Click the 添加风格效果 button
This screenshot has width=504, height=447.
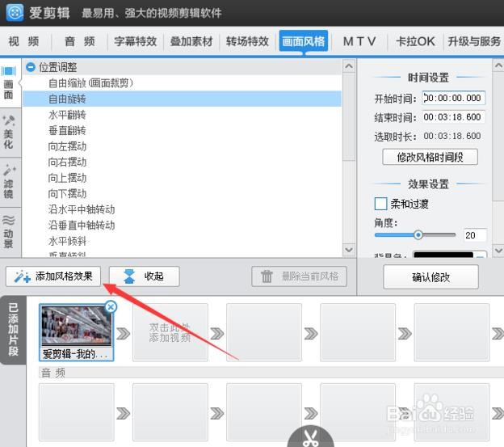(53, 276)
